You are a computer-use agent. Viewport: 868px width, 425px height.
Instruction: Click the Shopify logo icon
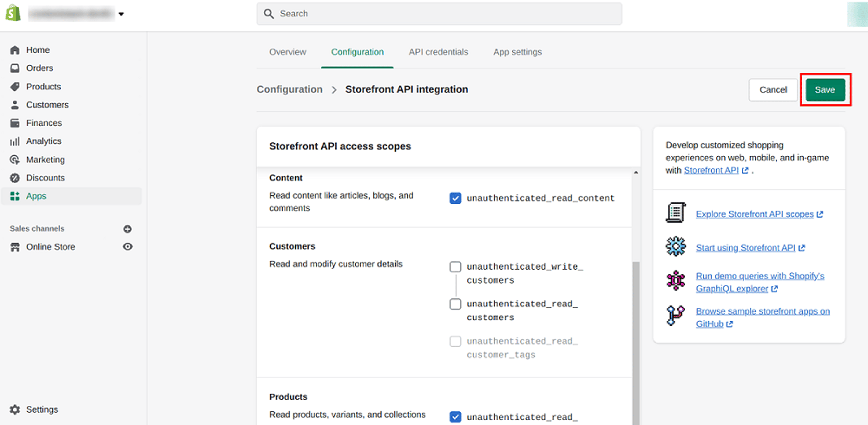[13, 13]
